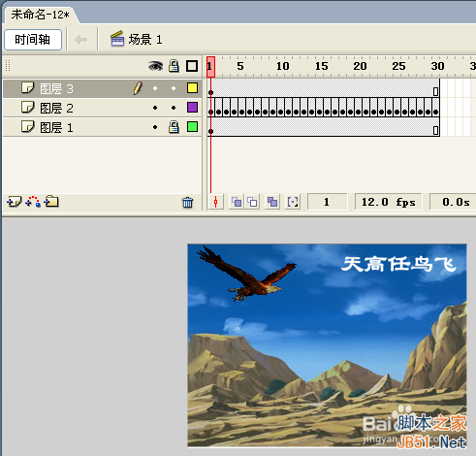Click the 场景 1 clapperboard icon
Screen dimensions: 476x456
117,39
